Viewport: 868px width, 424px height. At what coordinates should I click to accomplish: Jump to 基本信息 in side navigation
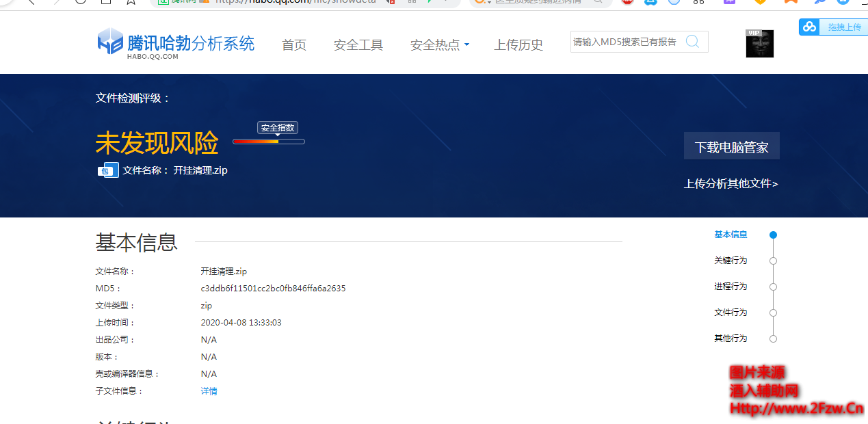coord(731,235)
